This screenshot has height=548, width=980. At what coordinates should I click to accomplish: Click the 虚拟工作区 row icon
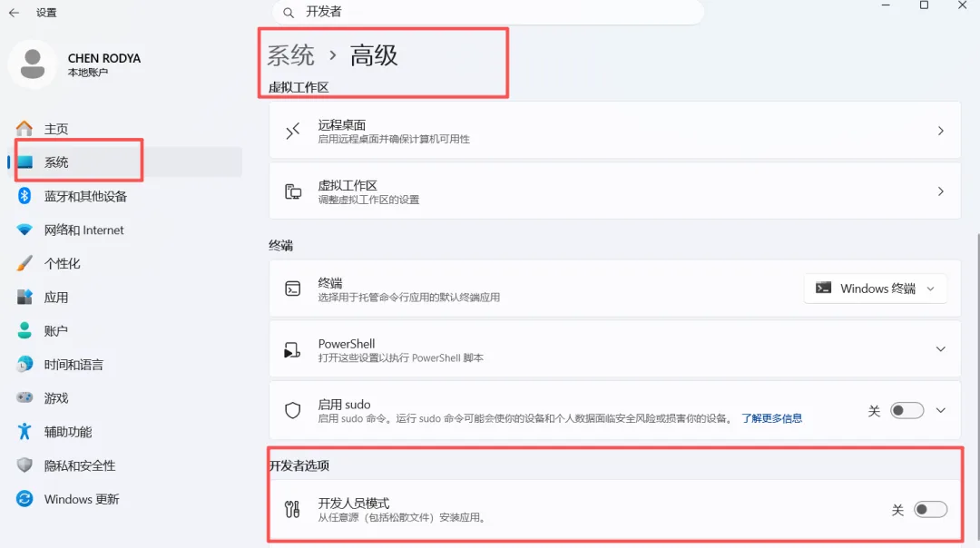292,191
